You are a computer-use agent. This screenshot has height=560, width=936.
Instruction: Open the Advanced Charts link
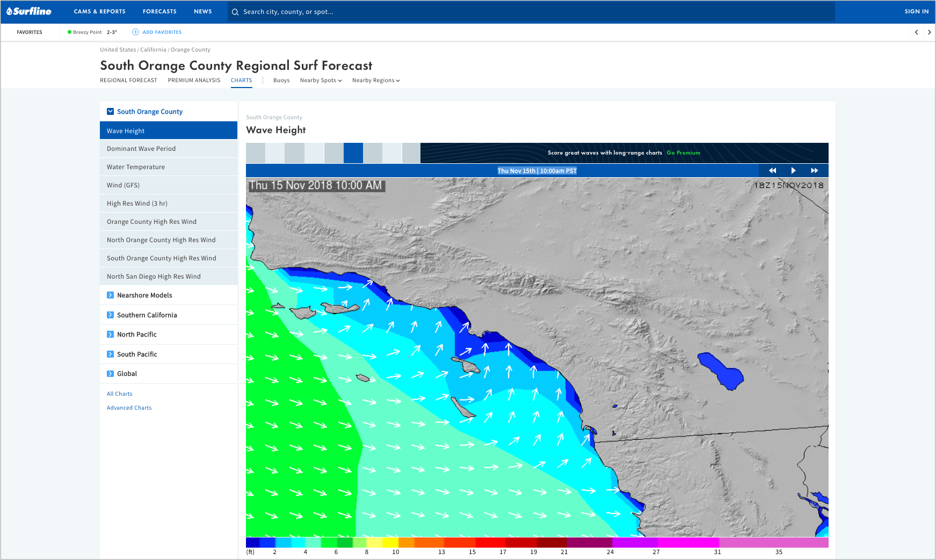[x=129, y=408]
